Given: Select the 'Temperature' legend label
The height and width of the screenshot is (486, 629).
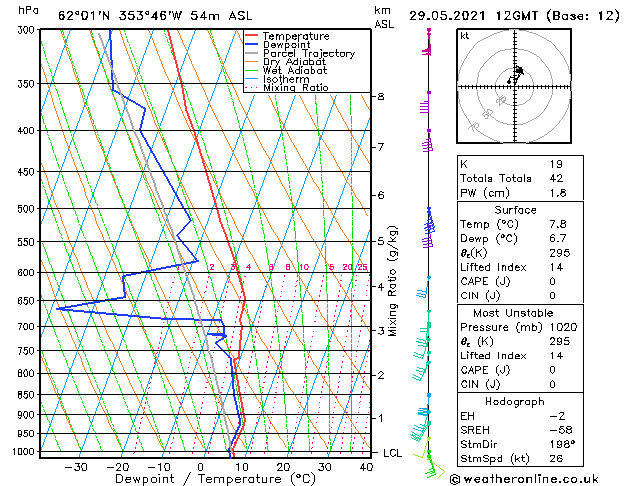Looking at the screenshot, I should 296,36.
